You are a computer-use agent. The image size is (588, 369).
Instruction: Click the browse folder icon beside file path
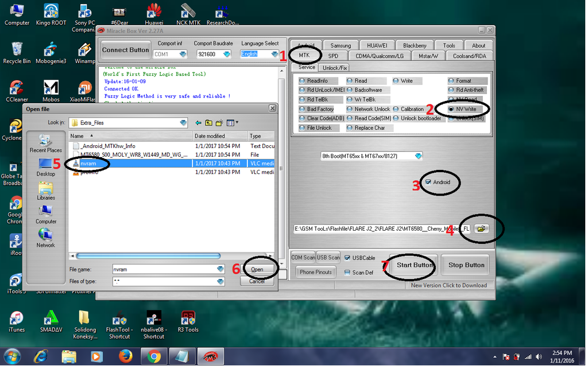pos(481,228)
